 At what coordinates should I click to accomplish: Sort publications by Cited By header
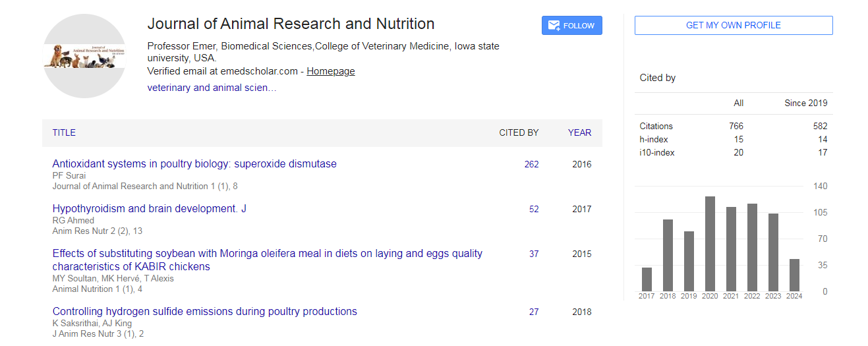tap(518, 132)
